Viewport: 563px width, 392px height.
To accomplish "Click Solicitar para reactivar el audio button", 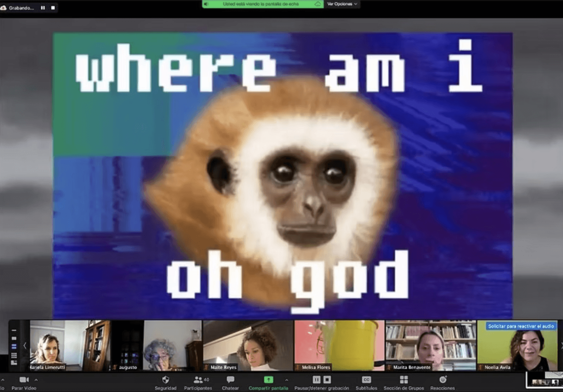I will tap(521, 326).
